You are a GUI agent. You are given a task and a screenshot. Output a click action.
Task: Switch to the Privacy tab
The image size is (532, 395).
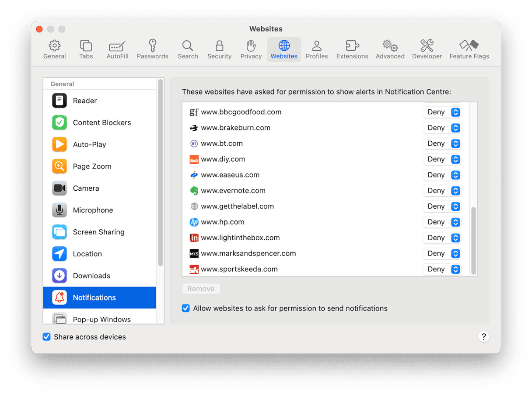pos(251,49)
